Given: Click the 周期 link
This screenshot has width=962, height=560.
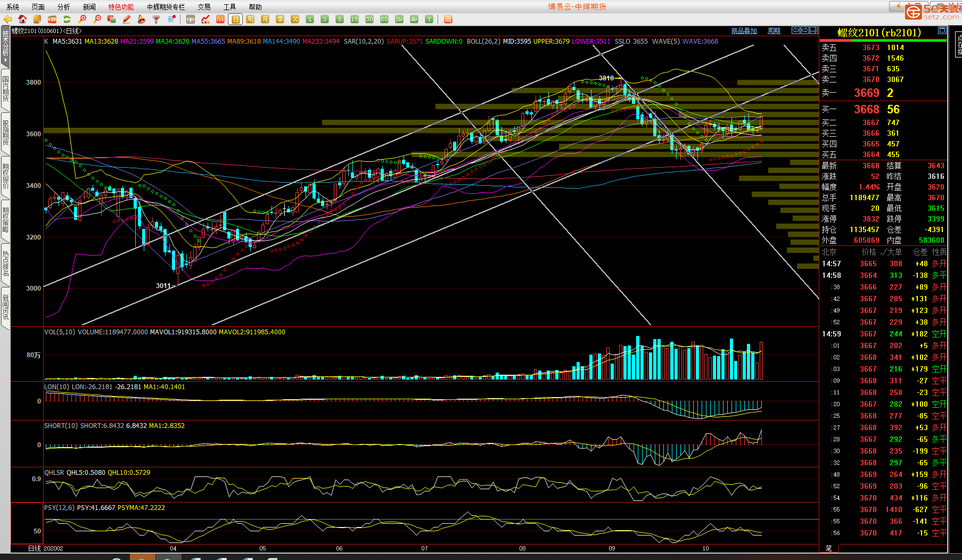Looking at the screenshot, I should tap(774, 31).
